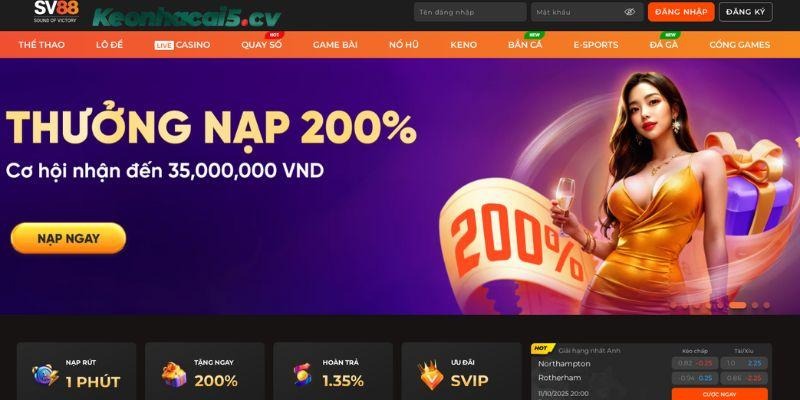Click the Hoàn Trả coin icon

(303, 375)
